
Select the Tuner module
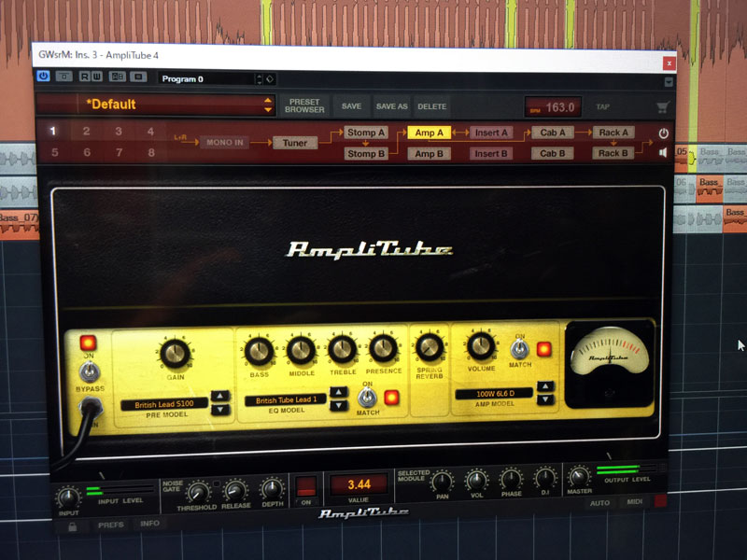pos(295,143)
